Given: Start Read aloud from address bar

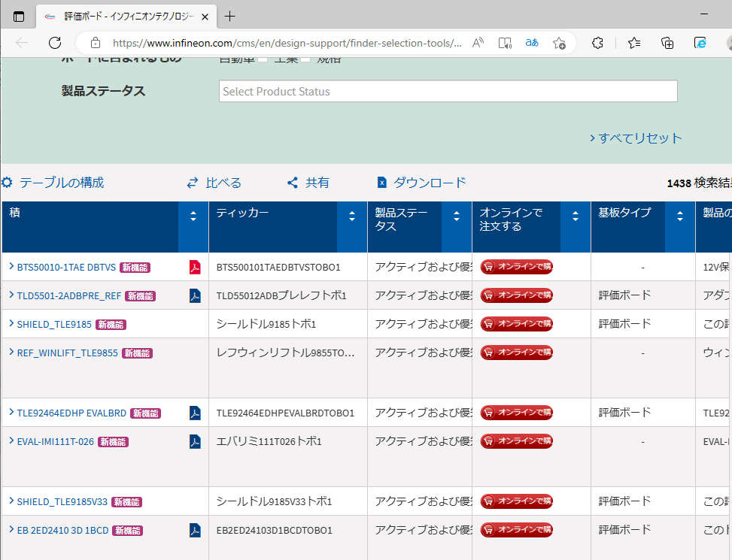Looking at the screenshot, I should 478,43.
